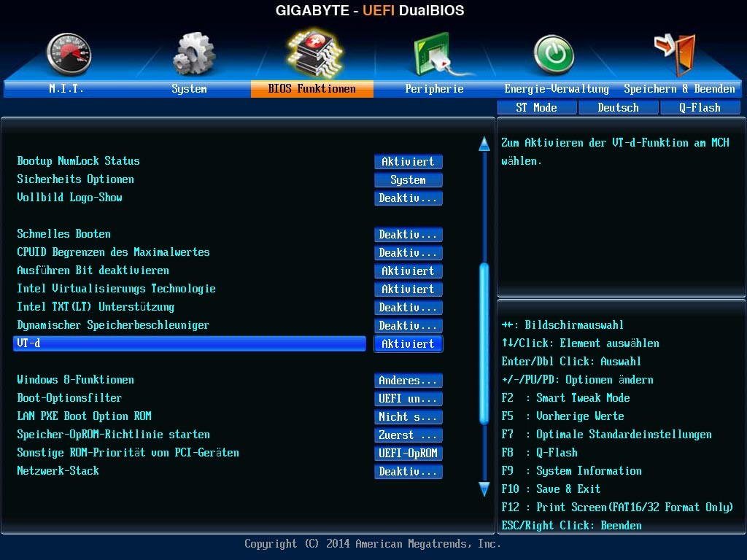Go to the Energie-Verwaltung tab
The image size is (747, 560).
click(557, 88)
